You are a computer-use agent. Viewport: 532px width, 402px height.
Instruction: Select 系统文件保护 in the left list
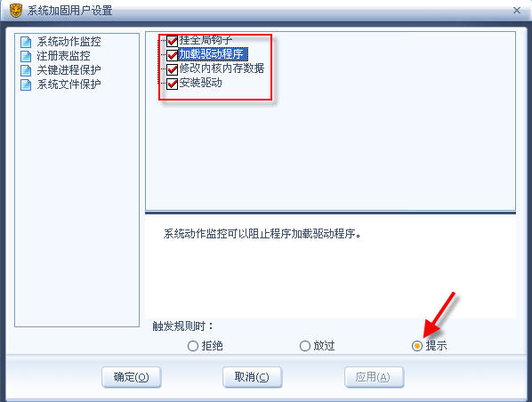[69, 84]
